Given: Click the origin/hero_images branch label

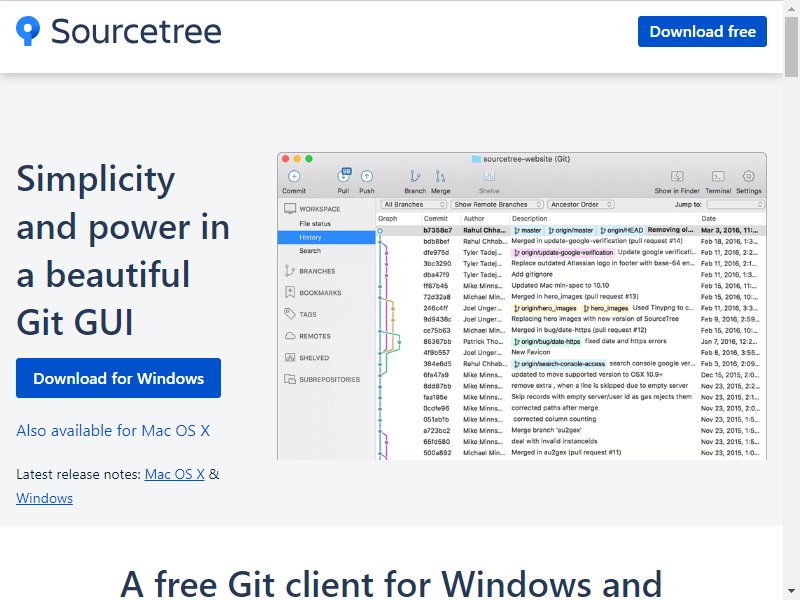Looking at the screenshot, I should (x=545, y=308).
